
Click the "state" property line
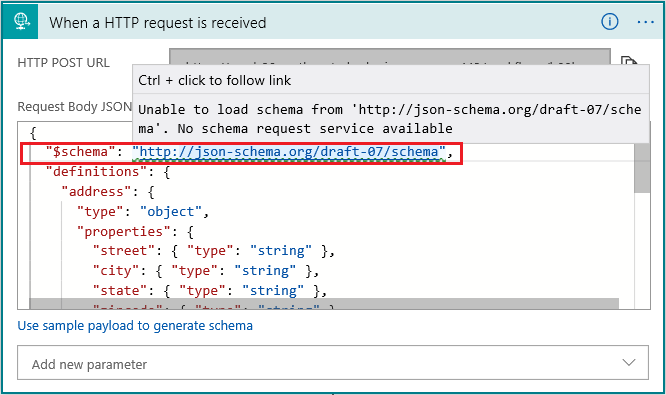210,291
